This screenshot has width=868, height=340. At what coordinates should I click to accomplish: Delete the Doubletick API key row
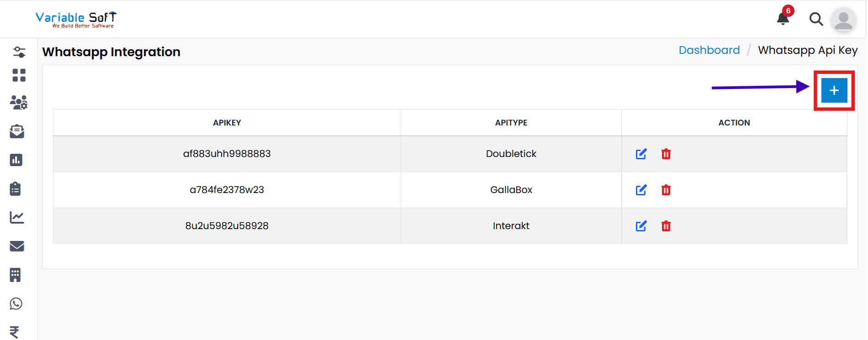click(x=666, y=154)
